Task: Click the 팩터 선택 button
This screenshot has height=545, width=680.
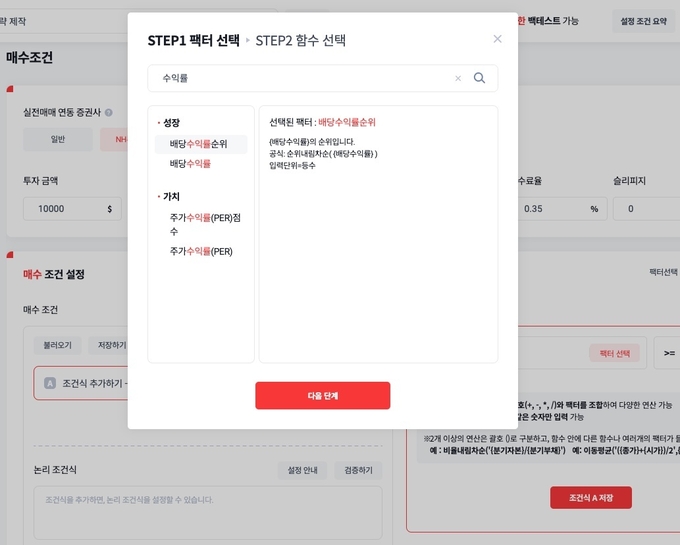Action: 615,354
